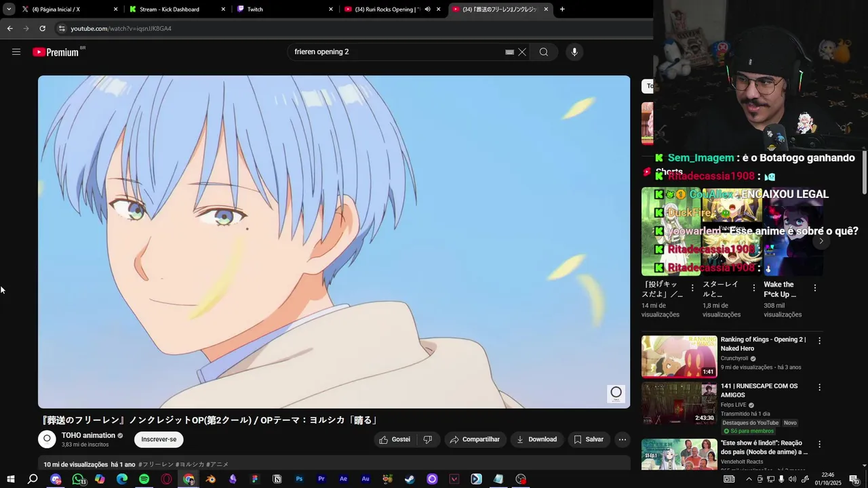Open options for 'スターレイルと' short
Viewport: 868px width, 488px height.
coord(754,288)
